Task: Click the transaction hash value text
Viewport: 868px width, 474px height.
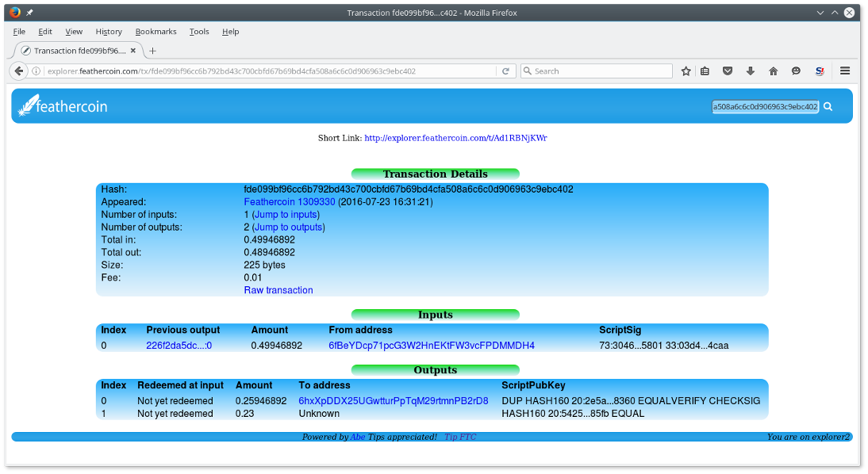Action: (x=409, y=189)
